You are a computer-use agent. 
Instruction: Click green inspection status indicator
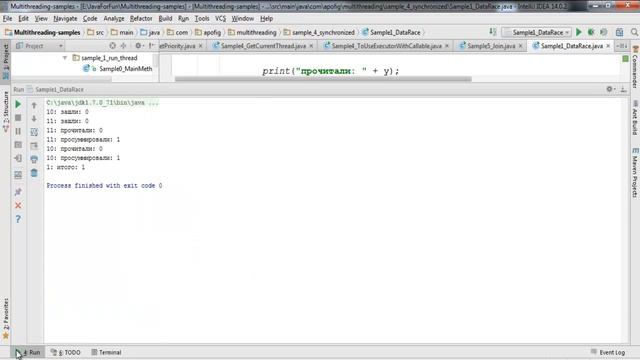tap(625, 59)
